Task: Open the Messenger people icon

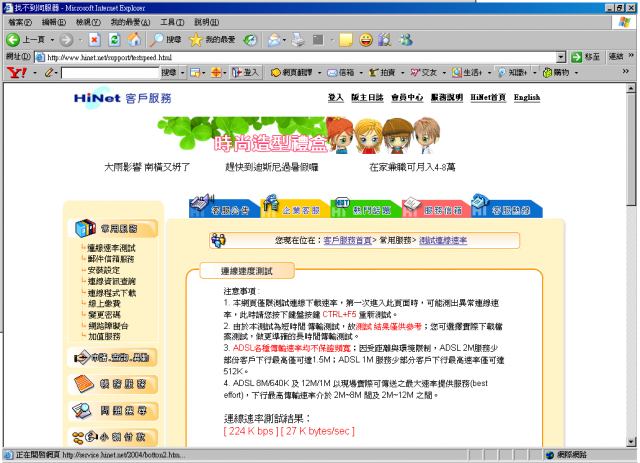Action: tap(406, 40)
